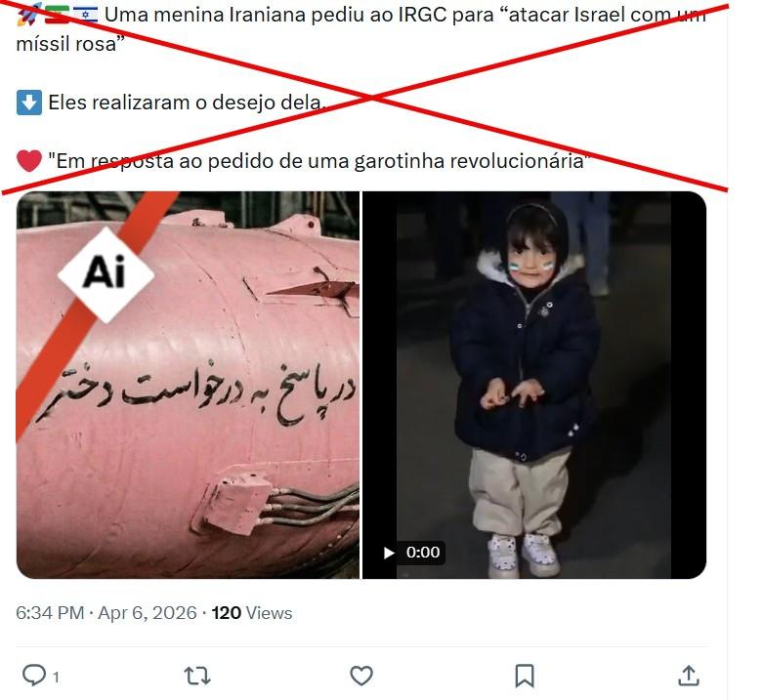
Task: Click the 0:00 video duration label
Action: point(423,553)
